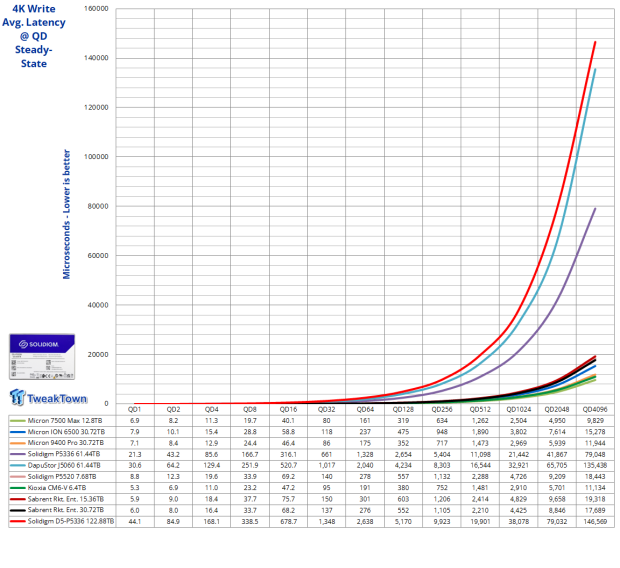The height and width of the screenshot is (568, 620).
Task: Click the value 16,544 in the QD512 column
Action: (480, 465)
